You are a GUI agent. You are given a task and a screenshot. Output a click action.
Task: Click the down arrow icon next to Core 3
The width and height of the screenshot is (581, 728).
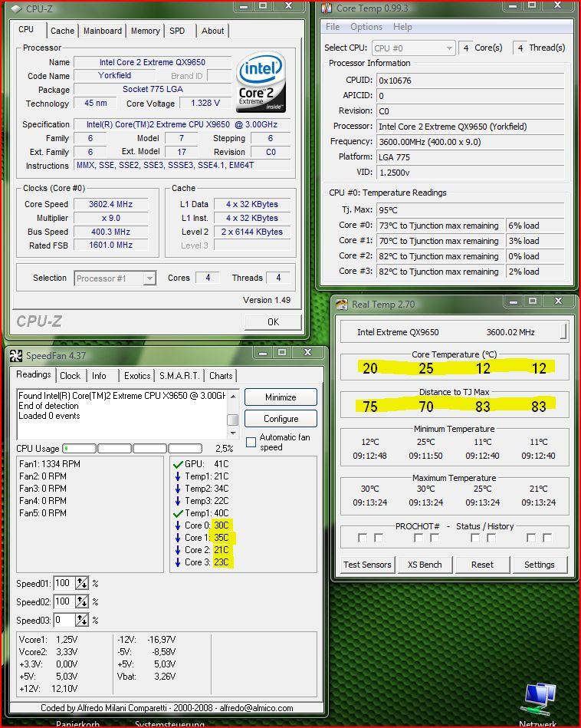pos(178,562)
